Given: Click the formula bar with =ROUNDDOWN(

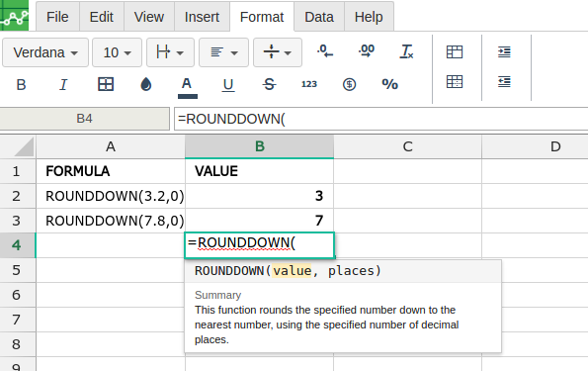Looking at the screenshot, I should pos(381,119).
